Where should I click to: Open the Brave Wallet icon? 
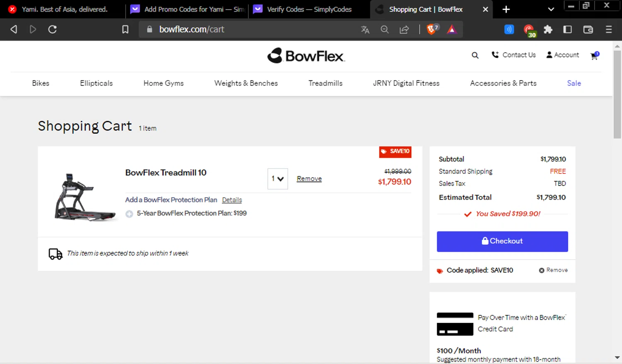[x=588, y=29]
